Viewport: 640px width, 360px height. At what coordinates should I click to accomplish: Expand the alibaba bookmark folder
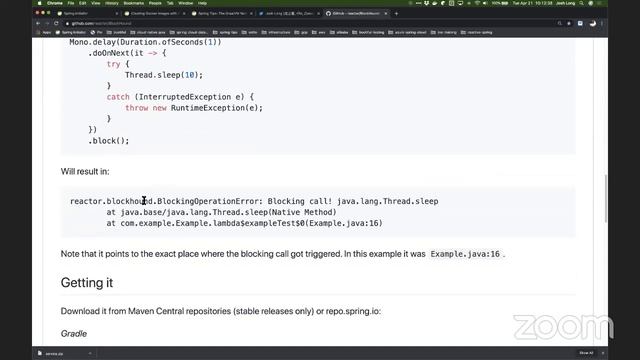coord(339,32)
